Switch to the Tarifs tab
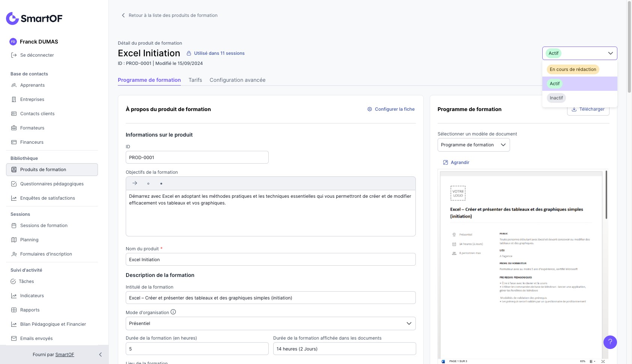Screen dimensions: 632x364 195,80
